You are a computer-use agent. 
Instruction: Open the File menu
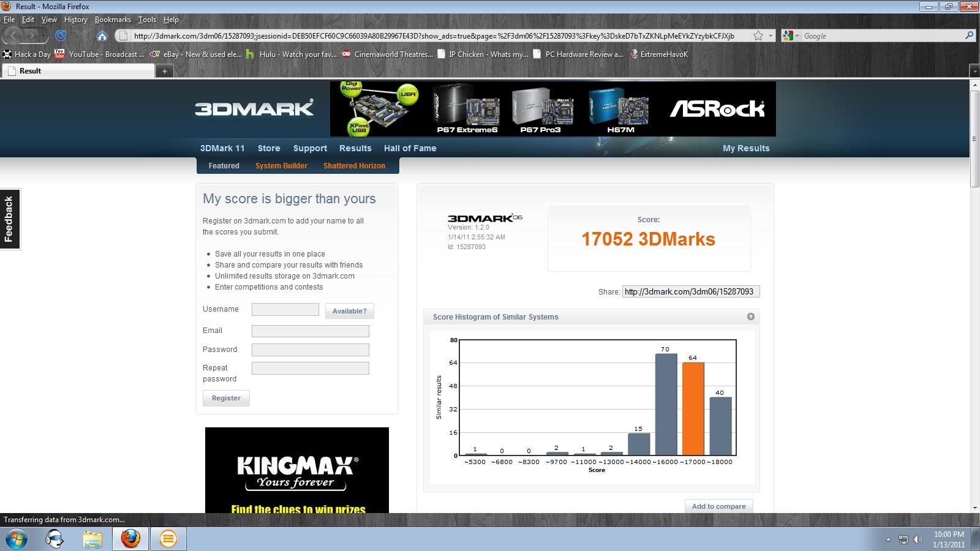(9, 20)
